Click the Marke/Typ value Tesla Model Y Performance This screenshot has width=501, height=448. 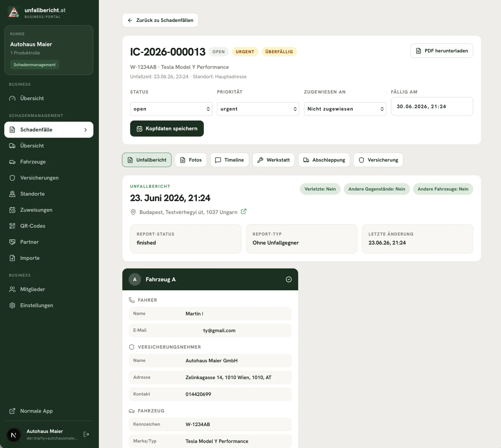(217, 441)
